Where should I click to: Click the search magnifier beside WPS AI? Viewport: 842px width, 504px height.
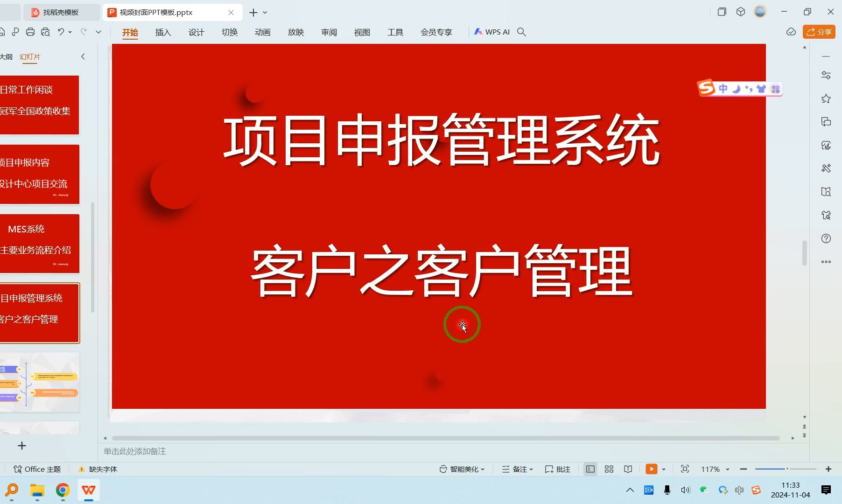coord(522,32)
